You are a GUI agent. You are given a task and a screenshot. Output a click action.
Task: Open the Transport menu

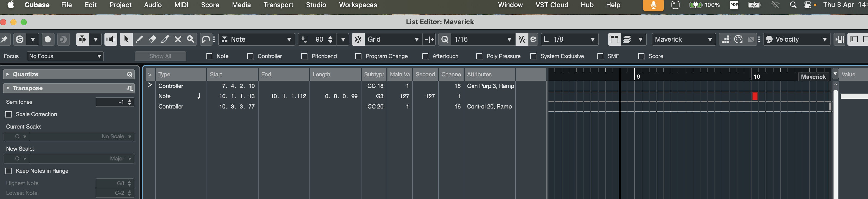(x=278, y=5)
